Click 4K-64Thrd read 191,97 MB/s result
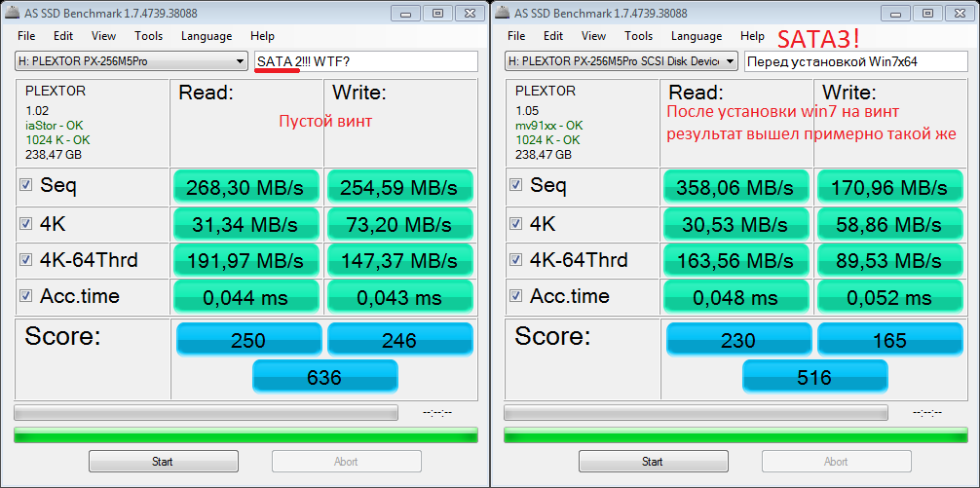Viewport: 980px width, 488px height. [246, 260]
